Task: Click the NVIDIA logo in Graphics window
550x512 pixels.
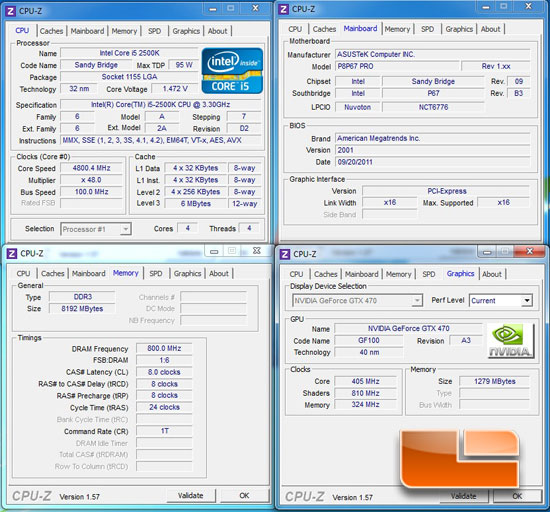Action: pos(511,341)
